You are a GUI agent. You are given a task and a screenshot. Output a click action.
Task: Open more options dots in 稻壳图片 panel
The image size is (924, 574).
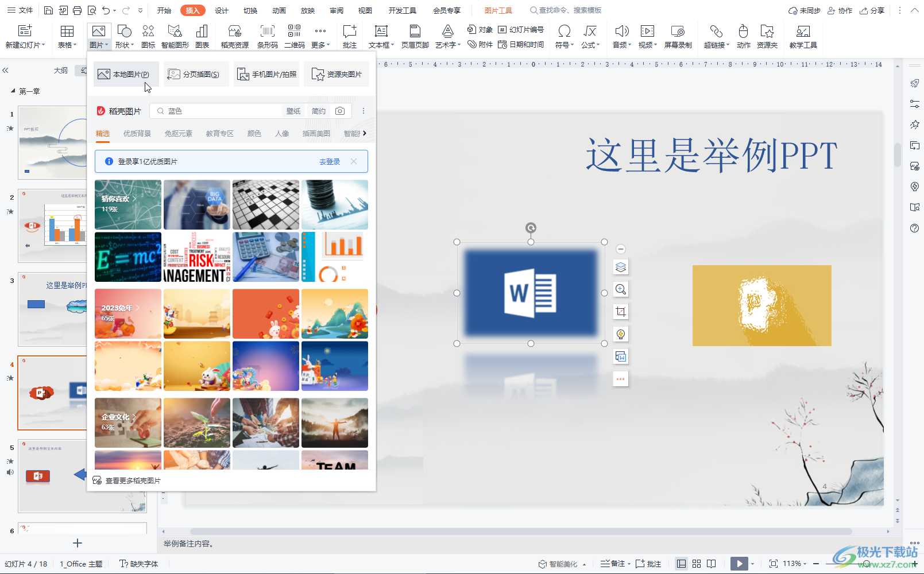[x=363, y=111]
